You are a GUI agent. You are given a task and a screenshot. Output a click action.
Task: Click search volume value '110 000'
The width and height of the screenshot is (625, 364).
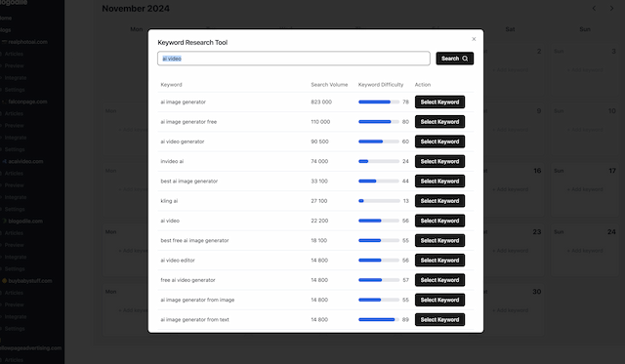320,122
